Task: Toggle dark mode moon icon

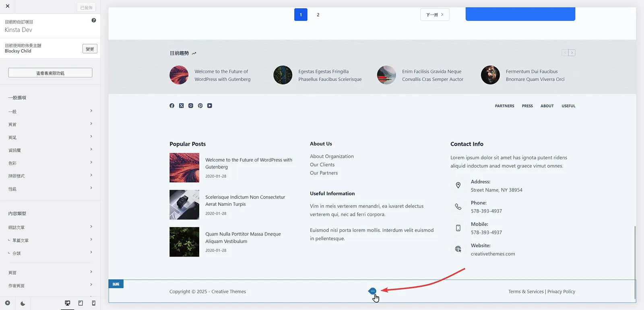Action: tap(23, 304)
